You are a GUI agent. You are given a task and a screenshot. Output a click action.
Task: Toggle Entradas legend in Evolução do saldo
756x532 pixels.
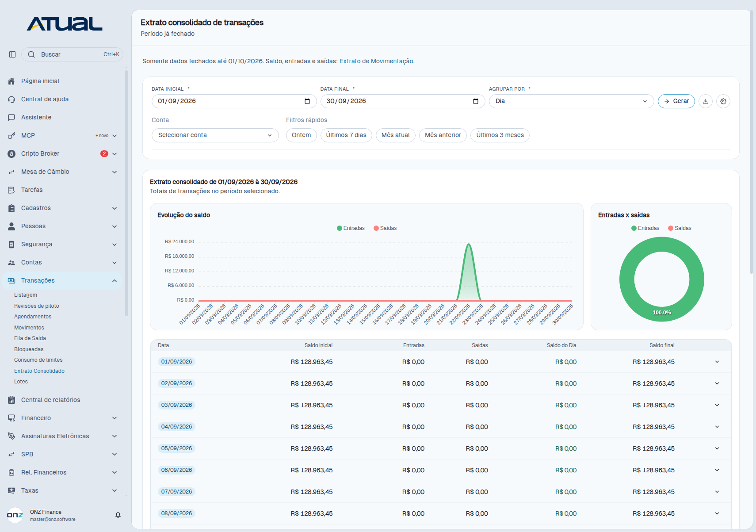pyautogui.click(x=351, y=228)
